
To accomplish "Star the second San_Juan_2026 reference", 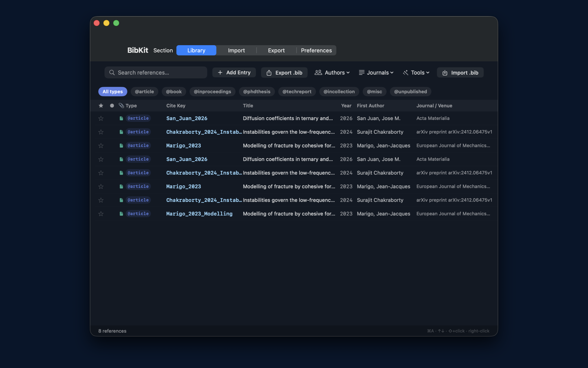I will pyautogui.click(x=101, y=159).
